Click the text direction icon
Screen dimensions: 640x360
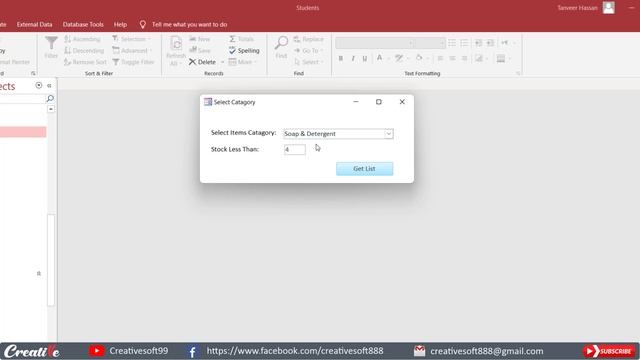(505, 43)
